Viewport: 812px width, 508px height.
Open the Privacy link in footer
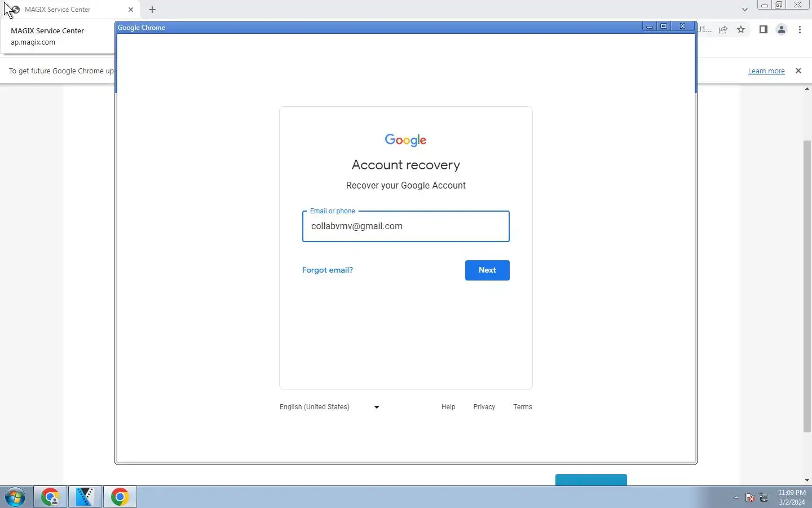pyautogui.click(x=484, y=407)
